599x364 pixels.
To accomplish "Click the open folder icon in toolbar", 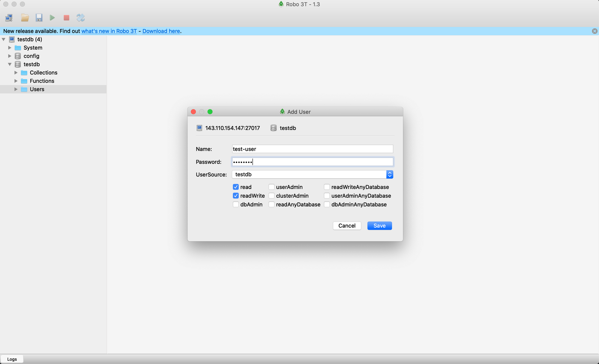I will [24, 18].
